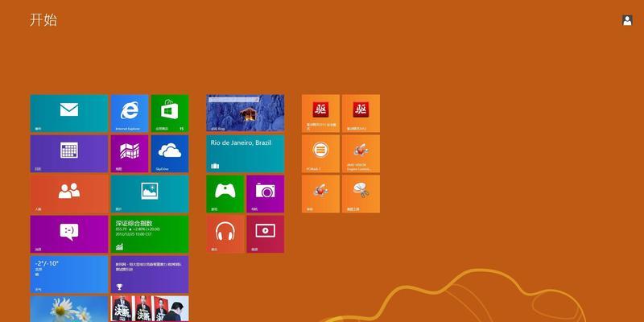Open the Bing snowy cabin tile
Viewport: 644px width, 322px height.
click(x=246, y=114)
